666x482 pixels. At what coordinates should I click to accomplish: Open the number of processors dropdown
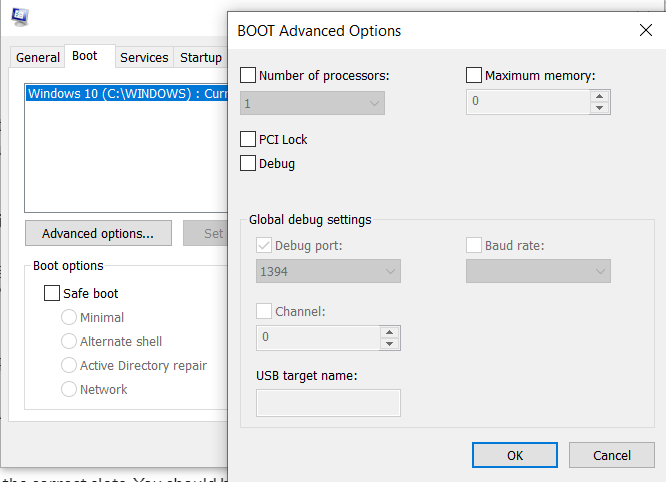pyautogui.click(x=312, y=102)
